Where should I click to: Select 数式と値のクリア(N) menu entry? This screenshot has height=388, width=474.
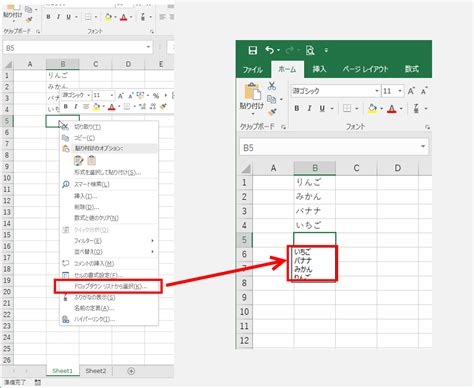pos(96,218)
